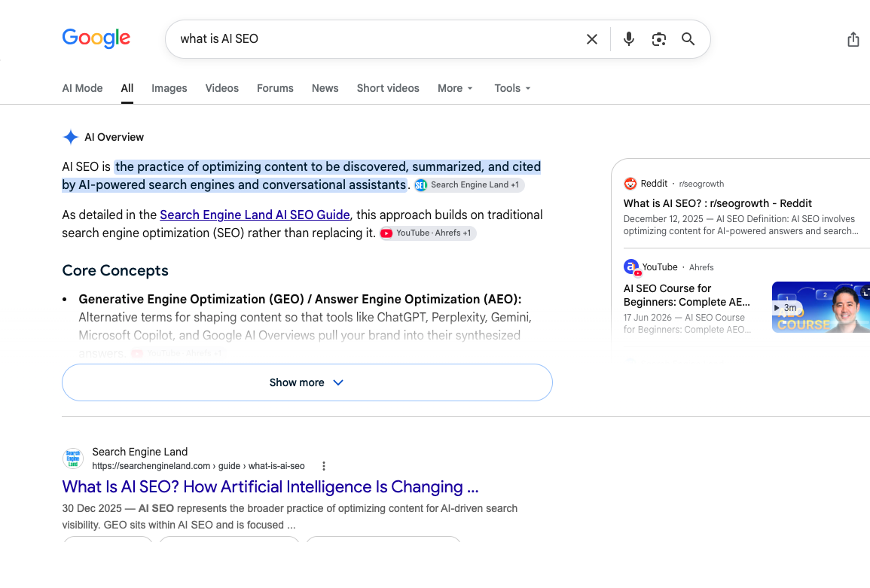The image size is (870, 588).
Task: Open Search Engine Land AI SEO Guide link
Action: tap(255, 215)
